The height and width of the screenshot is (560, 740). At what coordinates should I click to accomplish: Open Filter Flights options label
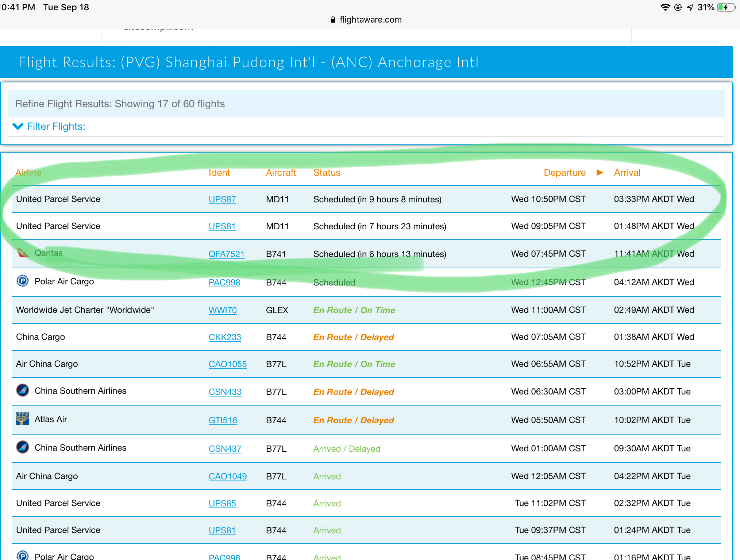pos(56,127)
